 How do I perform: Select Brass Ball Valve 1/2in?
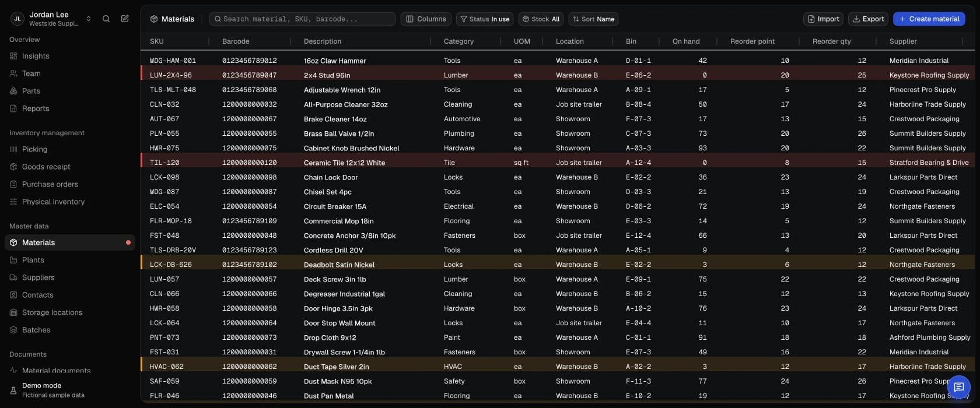[339, 133]
